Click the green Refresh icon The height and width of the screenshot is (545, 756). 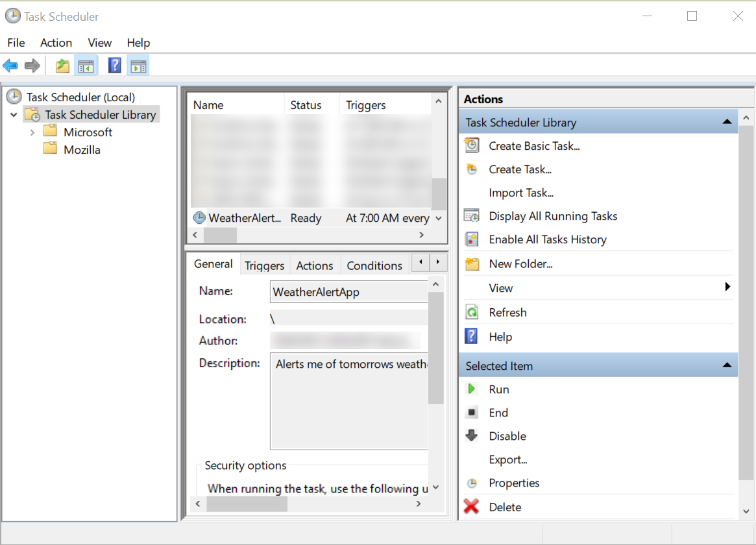[472, 312]
